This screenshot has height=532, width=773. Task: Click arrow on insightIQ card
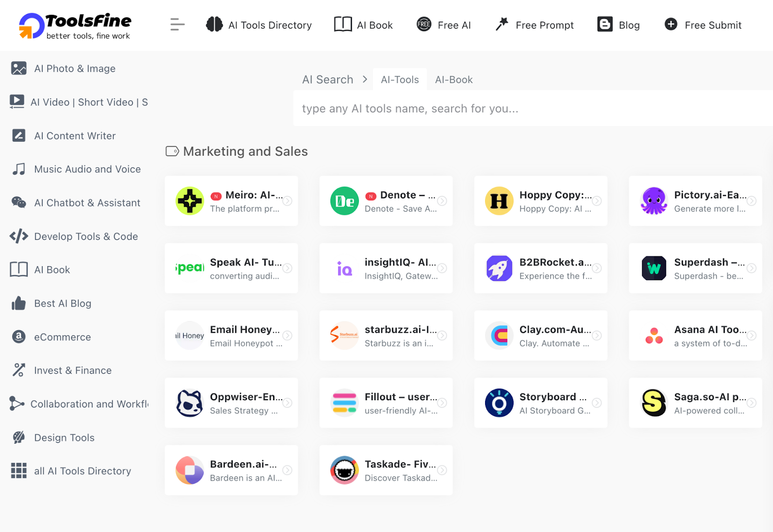(442, 268)
